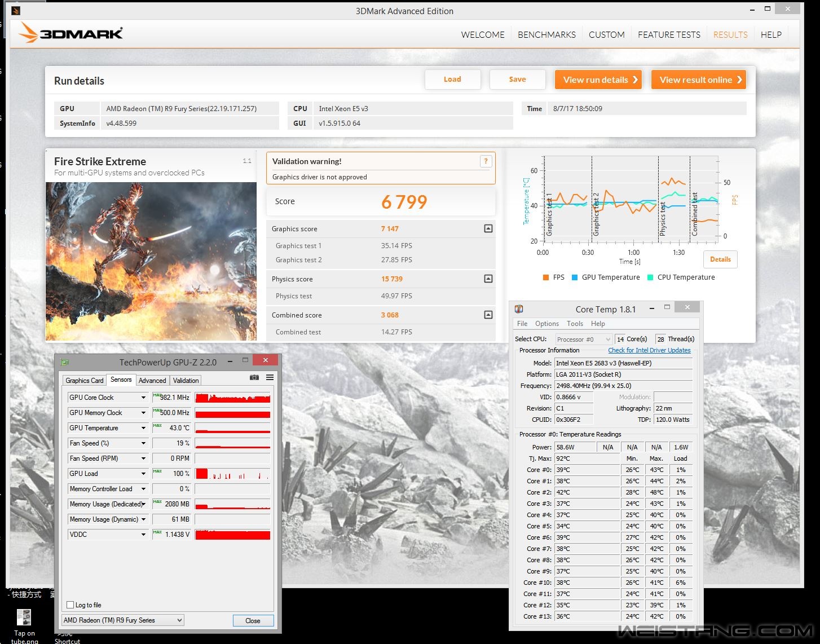The image size is (820, 644).
Task: Open the Fan Speed (%) sensor dropdown
Action: click(x=143, y=443)
